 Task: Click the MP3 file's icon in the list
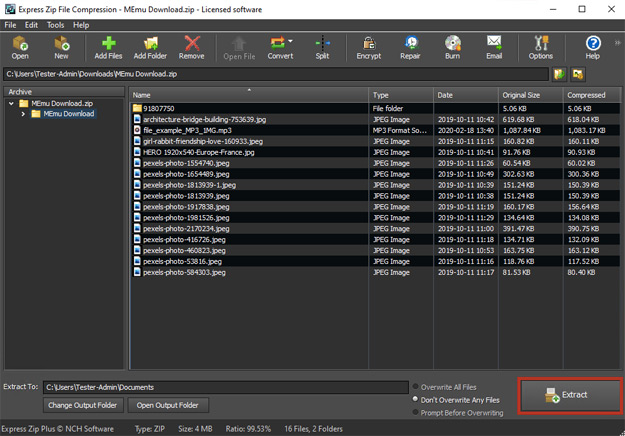[137, 130]
